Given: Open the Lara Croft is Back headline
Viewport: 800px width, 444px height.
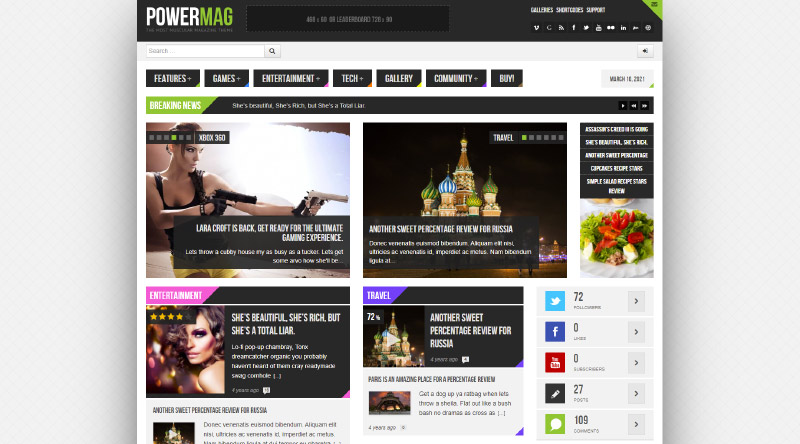Looking at the screenshot, I should point(269,233).
